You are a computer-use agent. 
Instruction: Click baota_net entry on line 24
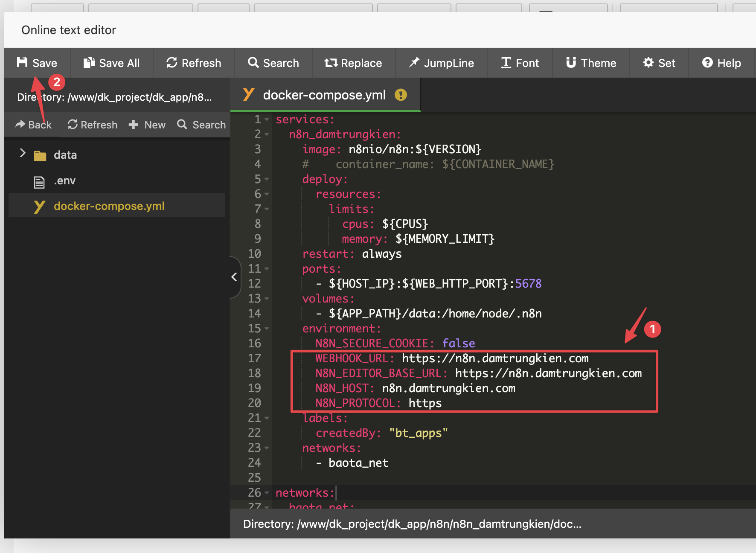click(x=358, y=463)
